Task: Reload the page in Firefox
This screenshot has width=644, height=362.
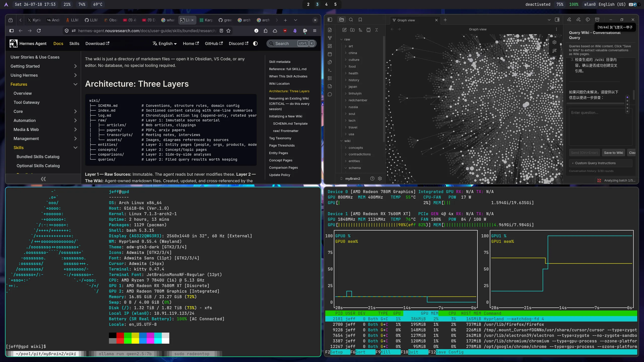Action: point(39,31)
